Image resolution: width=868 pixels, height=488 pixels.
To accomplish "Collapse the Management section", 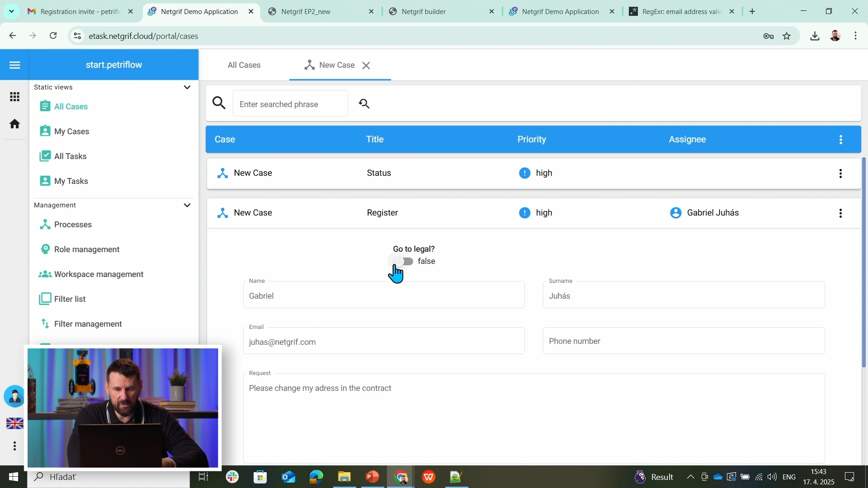I will pos(187,205).
